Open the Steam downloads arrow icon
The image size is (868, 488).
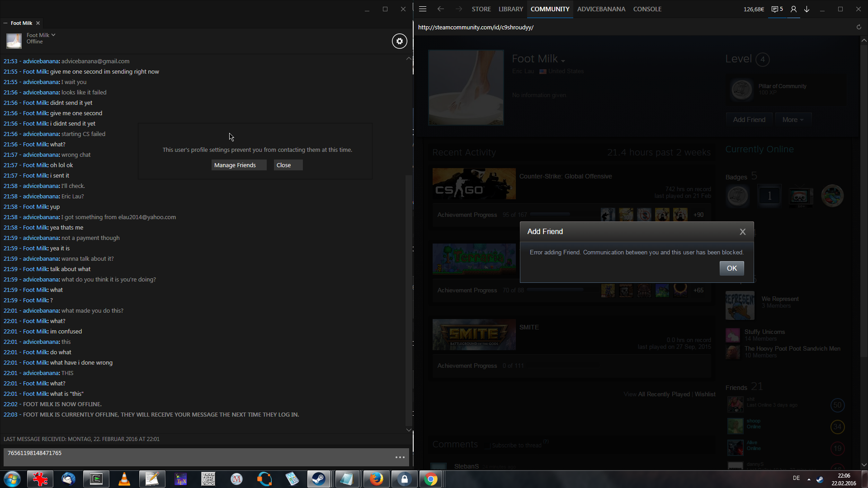pos(807,9)
